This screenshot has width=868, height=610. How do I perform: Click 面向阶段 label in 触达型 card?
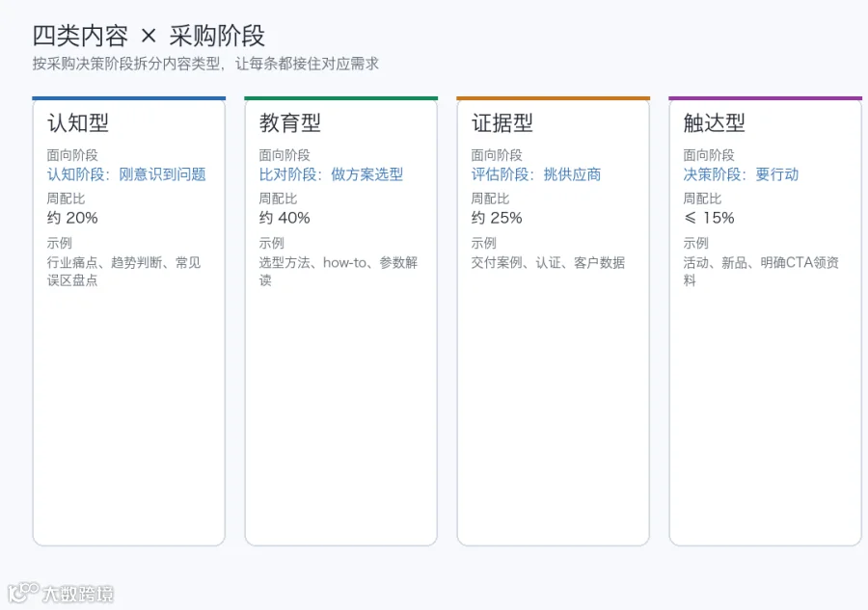[x=709, y=155]
